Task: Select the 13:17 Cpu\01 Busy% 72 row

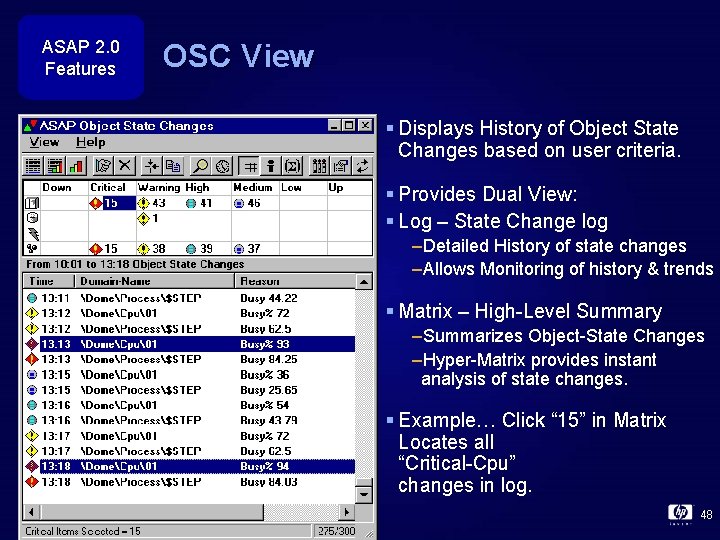Action: coord(190,436)
